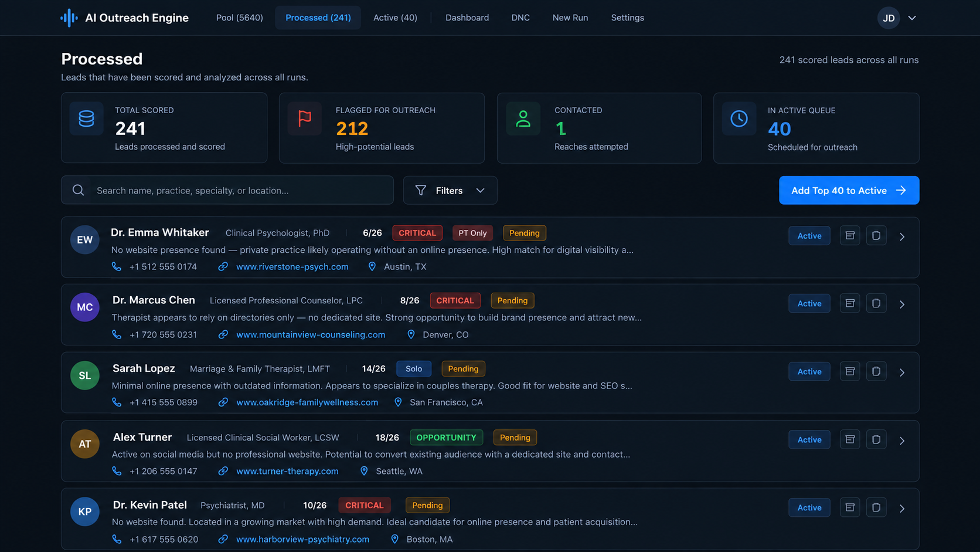This screenshot has width=980, height=552.
Task: Open www.mountainview-counseling.com link
Action: (x=311, y=334)
